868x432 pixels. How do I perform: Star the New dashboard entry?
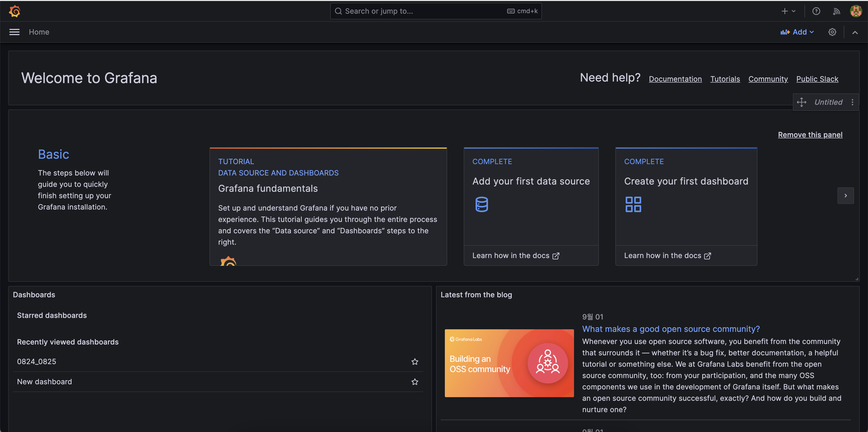[415, 382]
